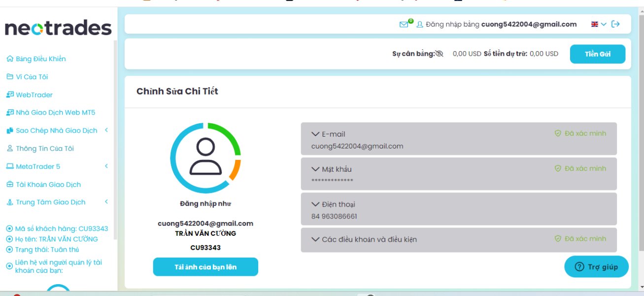Click the laptop icon beside MetaTrader 5
This screenshot has height=296, width=644.
pos(9,166)
